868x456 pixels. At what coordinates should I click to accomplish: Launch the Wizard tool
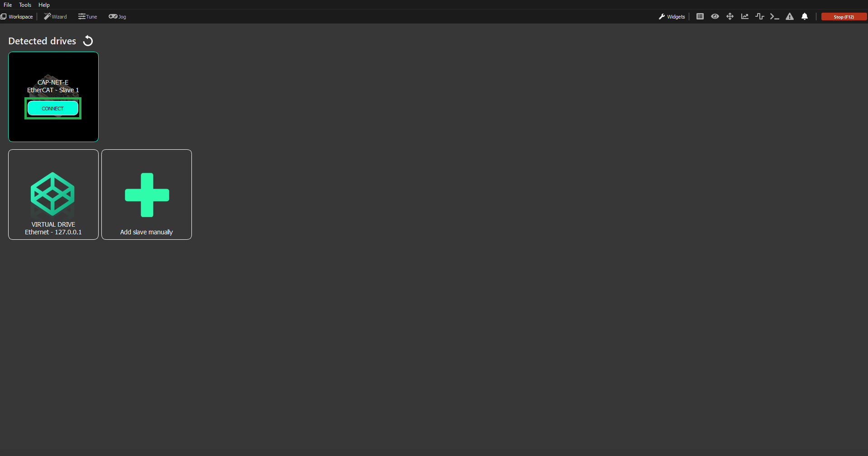coord(55,17)
